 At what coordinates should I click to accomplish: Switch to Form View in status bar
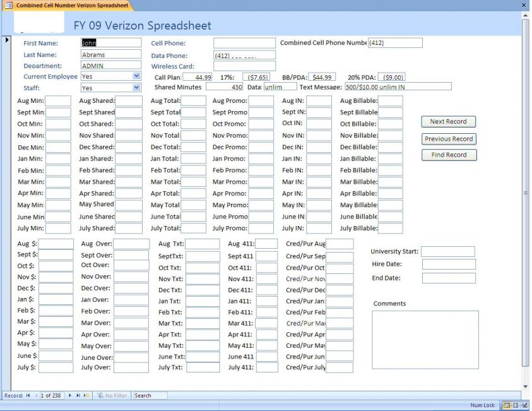pos(507,405)
